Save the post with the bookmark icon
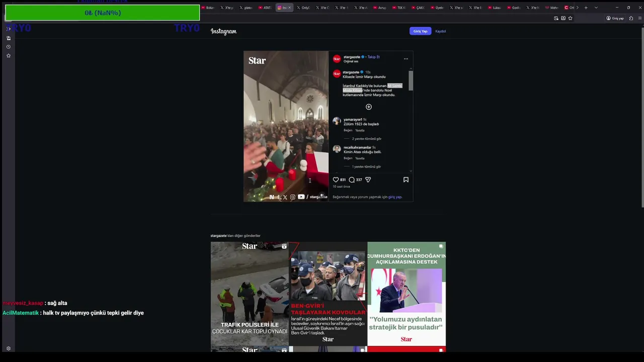 [x=406, y=179]
